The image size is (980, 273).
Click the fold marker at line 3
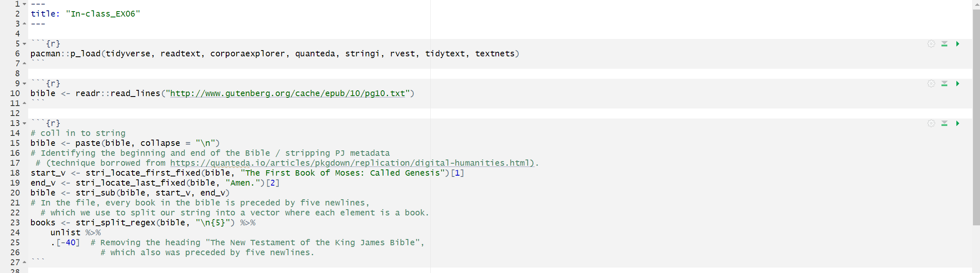24,24
